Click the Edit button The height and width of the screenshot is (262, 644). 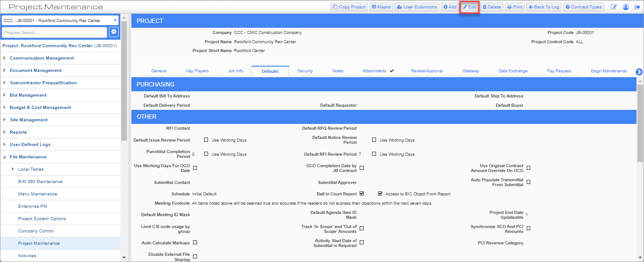pos(469,7)
